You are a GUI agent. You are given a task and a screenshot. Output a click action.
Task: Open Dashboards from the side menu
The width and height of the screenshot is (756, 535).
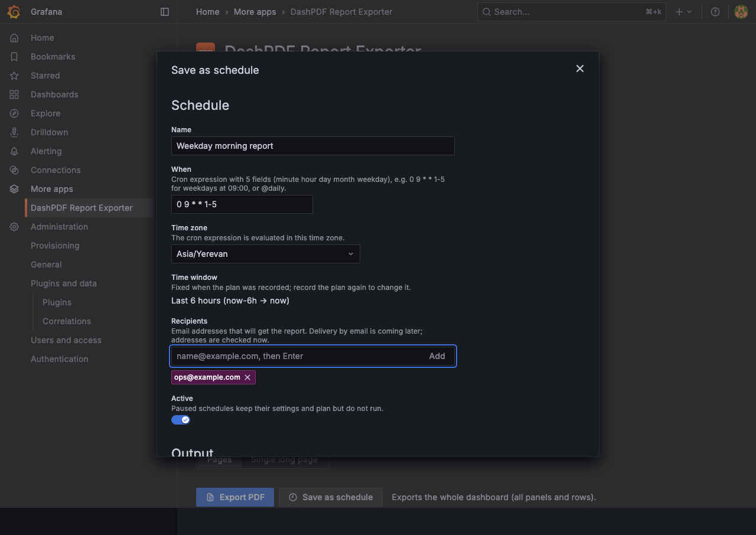pyautogui.click(x=54, y=94)
